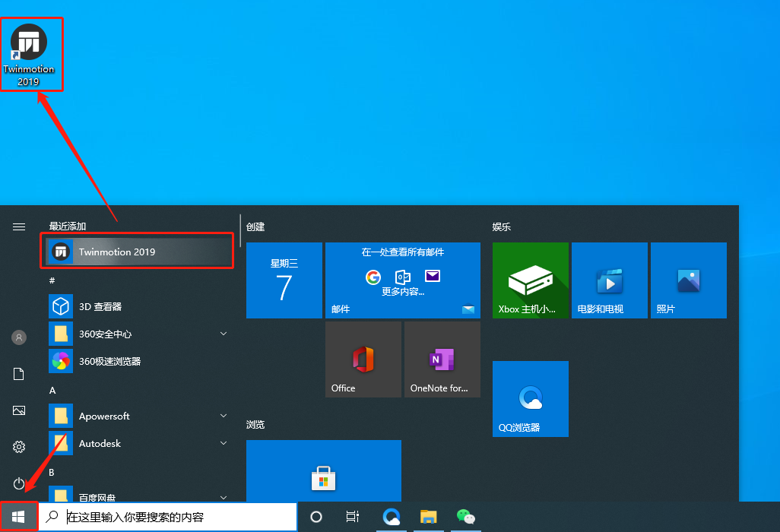780x532 pixels.
Task: Open WeChat from the taskbar
Action: coord(465,517)
